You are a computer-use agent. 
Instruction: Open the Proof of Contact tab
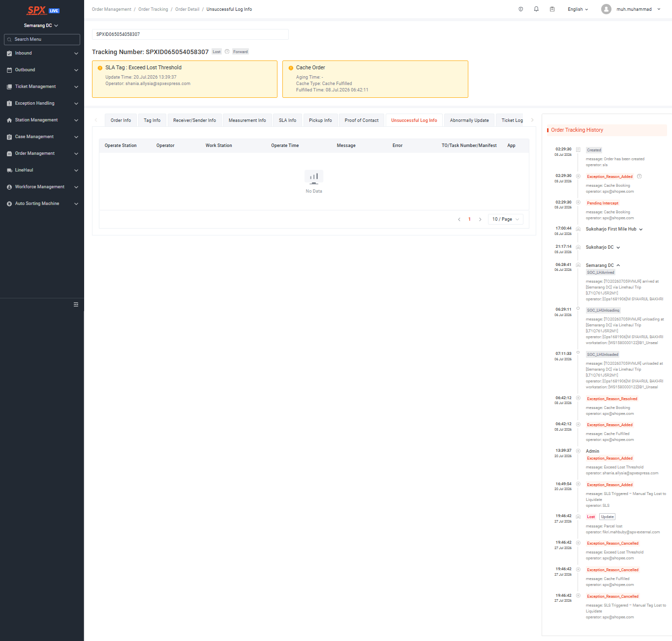(x=362, y=120)
